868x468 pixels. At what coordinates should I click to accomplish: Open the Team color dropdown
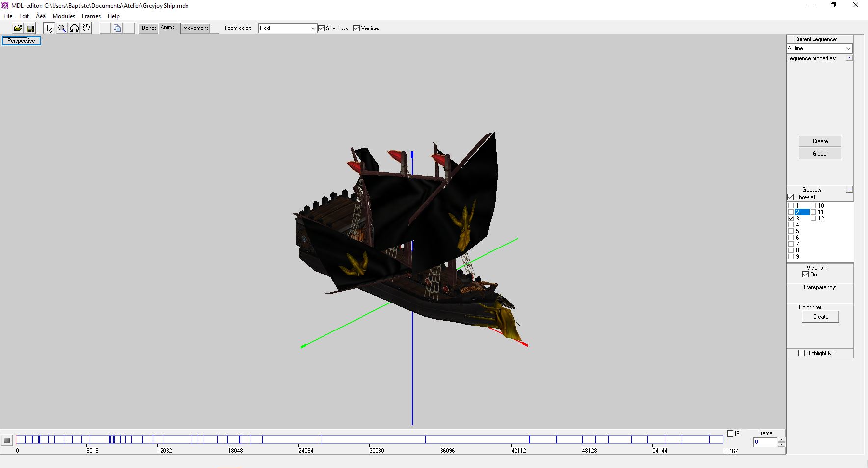288,28
